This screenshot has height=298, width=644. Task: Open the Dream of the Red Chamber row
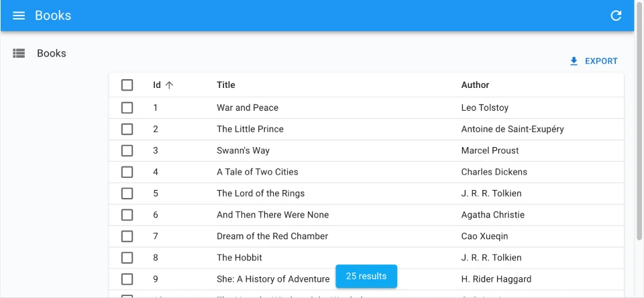(272, 236)
